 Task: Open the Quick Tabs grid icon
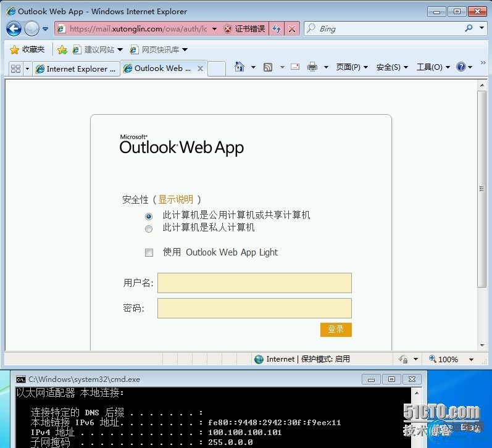15,68
